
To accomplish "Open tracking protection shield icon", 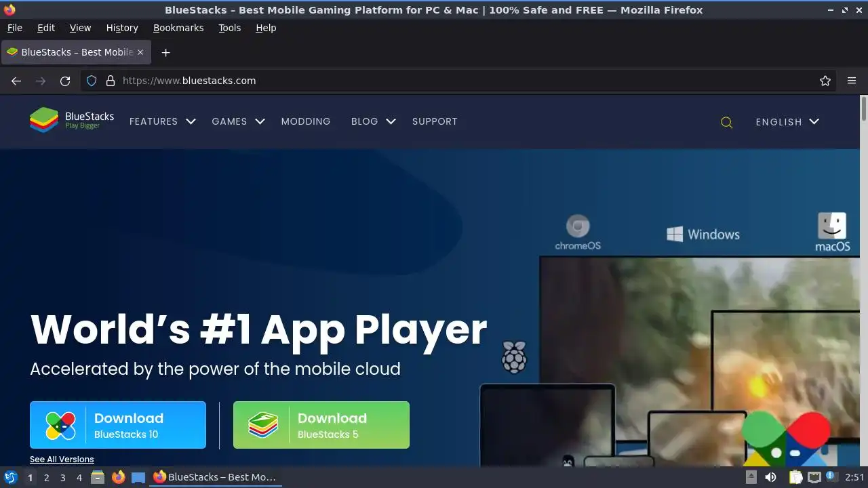I will click(92, 81).
